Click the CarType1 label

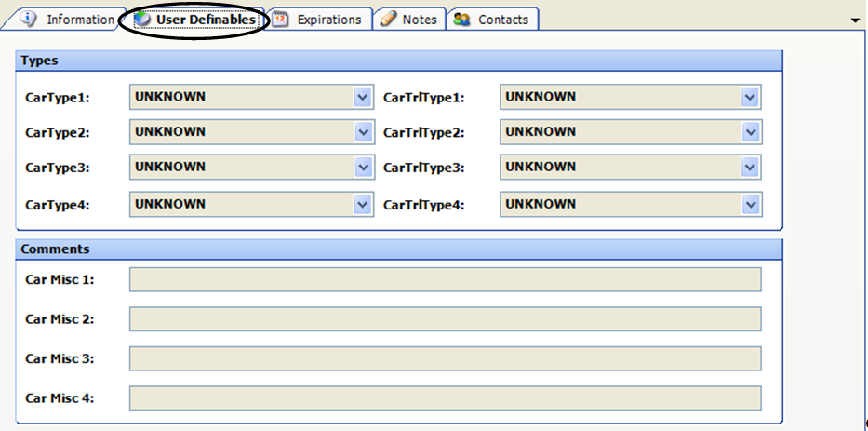click(57, 98)
